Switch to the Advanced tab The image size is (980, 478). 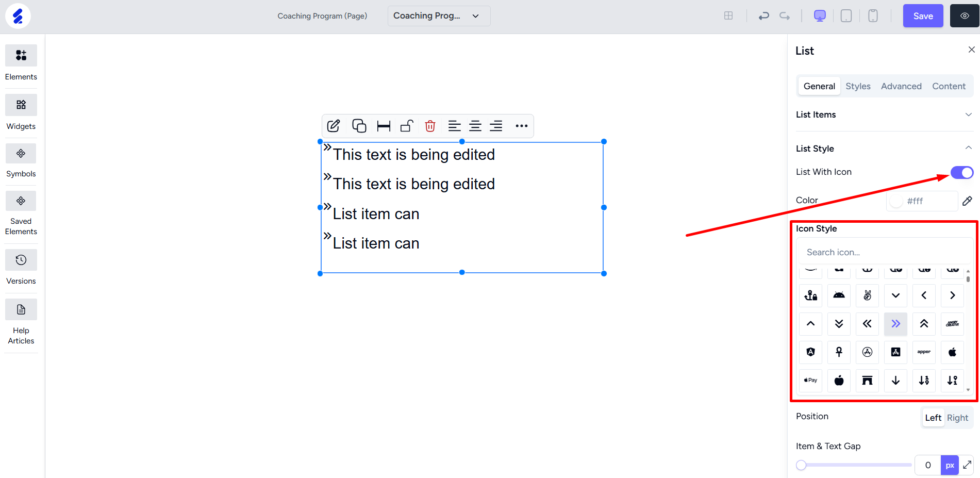[901, 86]
